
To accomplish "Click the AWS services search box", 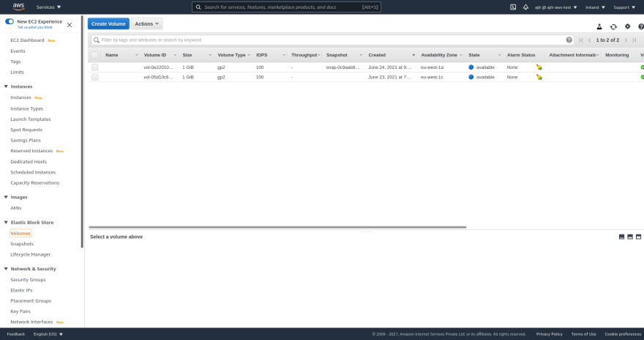I will click(x=286, y=7).
